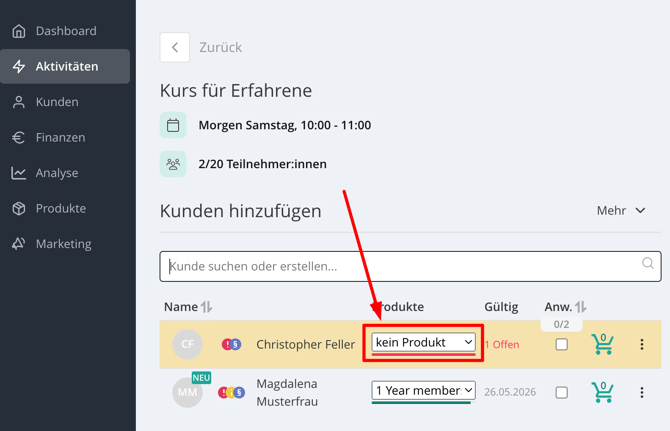Open three-dot options for Christopher Feller
This screenshot has height=431, width=670.
point(642,344)
